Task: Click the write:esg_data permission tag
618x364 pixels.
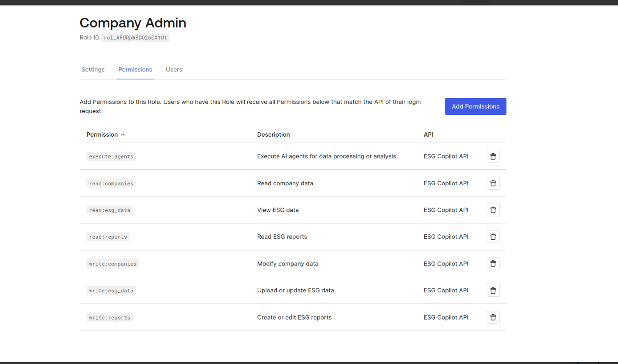Action: (x=111, y=291)
